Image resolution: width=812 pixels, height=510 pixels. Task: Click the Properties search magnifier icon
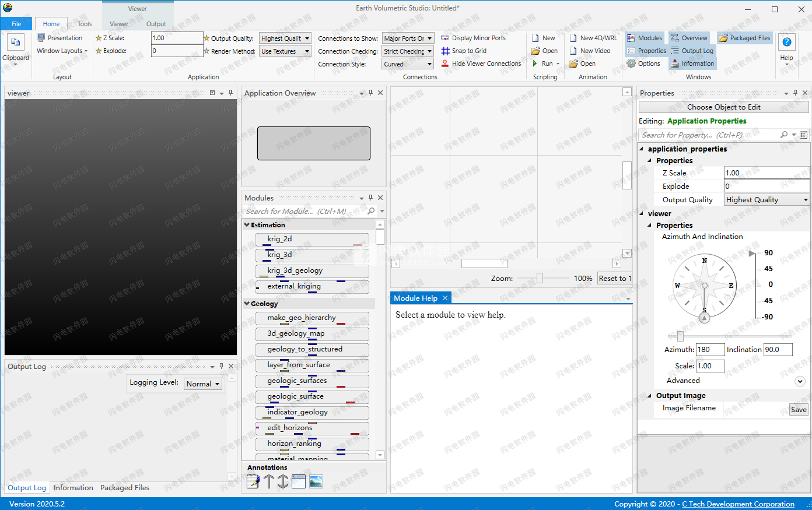click(784, 135)
